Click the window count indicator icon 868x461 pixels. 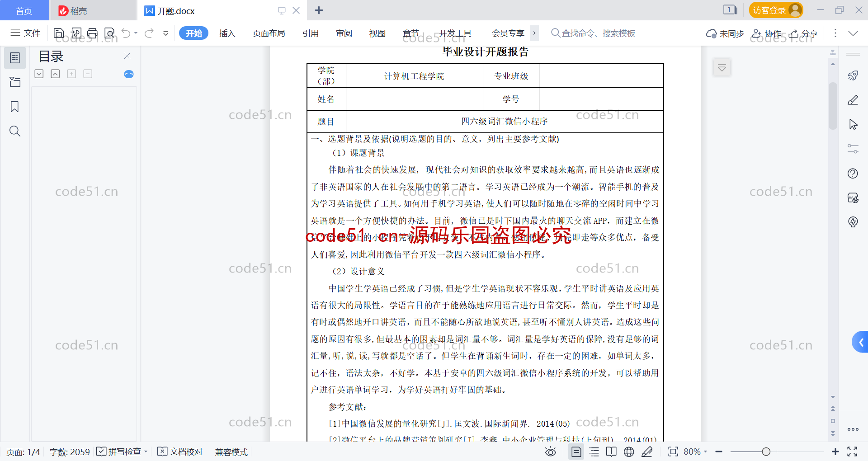[x=730, y=9]
